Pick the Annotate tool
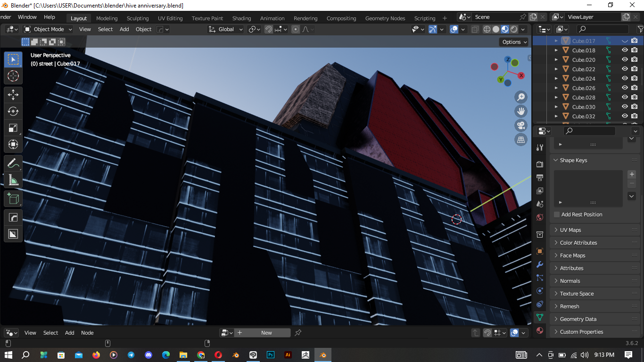Image resolution: width=644 pixels, height=362 pixels. [13, 164]
